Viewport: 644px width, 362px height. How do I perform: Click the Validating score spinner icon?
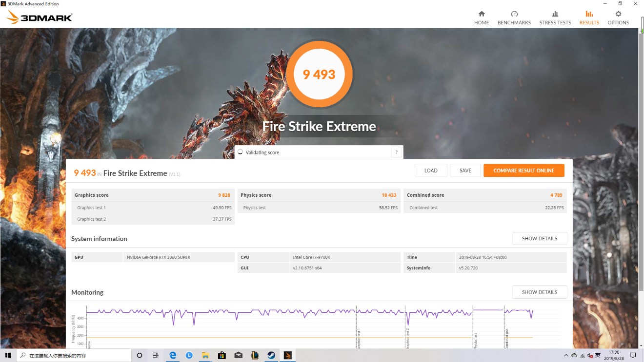(240, 152)
